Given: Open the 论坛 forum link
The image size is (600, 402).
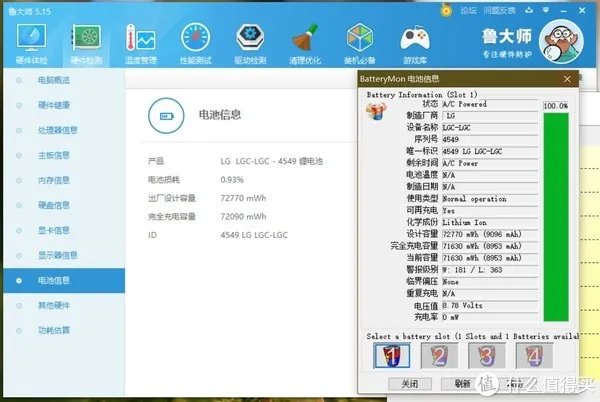Looking at the screenshot, I should tap(468, 11).
